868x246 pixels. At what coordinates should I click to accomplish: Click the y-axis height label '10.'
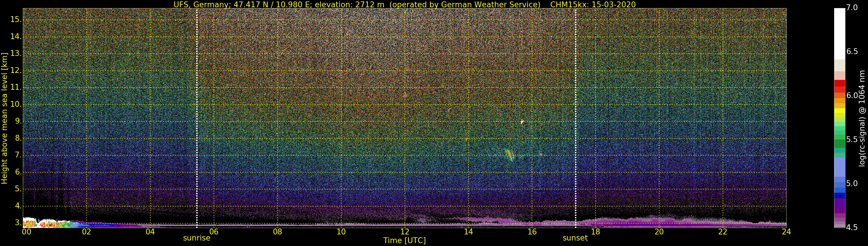point(16,104)
